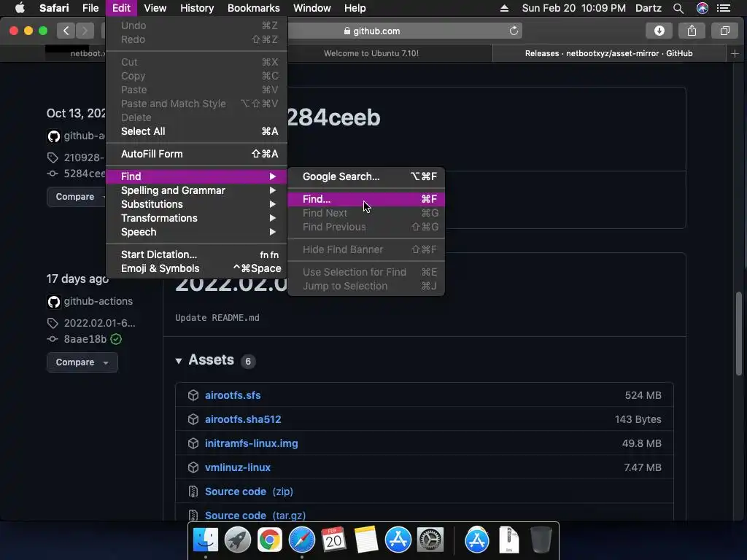Open System Preferences gear in Dock
This screenshot has width=747, height=560.
[x=430, y=540]
